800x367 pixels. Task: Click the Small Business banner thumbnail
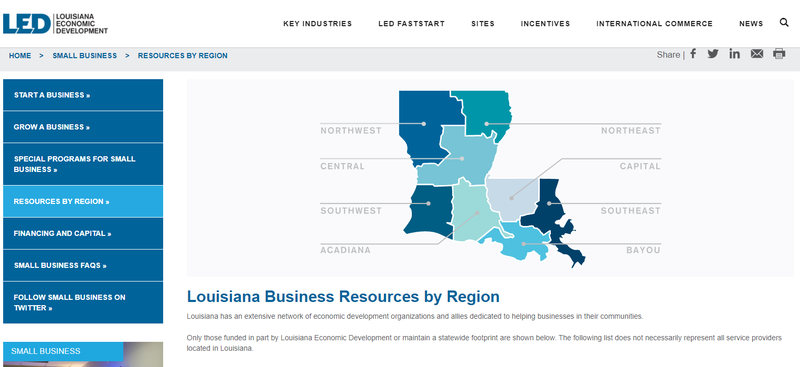point(83,354)
